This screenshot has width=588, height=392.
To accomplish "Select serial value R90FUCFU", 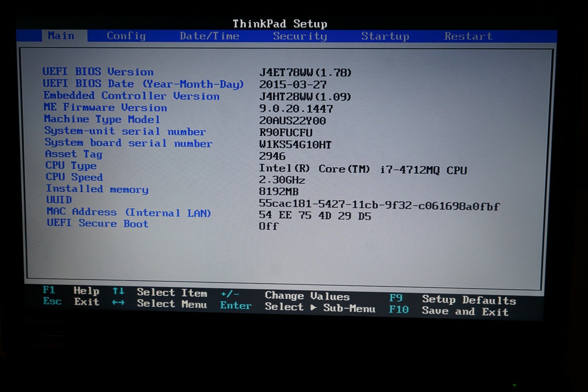I will 286,132.
